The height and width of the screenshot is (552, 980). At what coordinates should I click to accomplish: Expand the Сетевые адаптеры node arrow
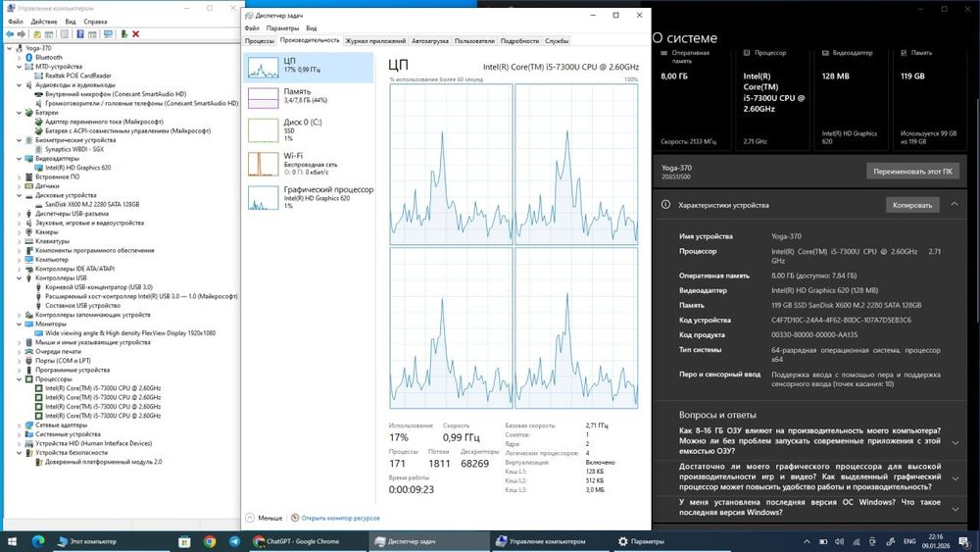click(x=20, y=425)
